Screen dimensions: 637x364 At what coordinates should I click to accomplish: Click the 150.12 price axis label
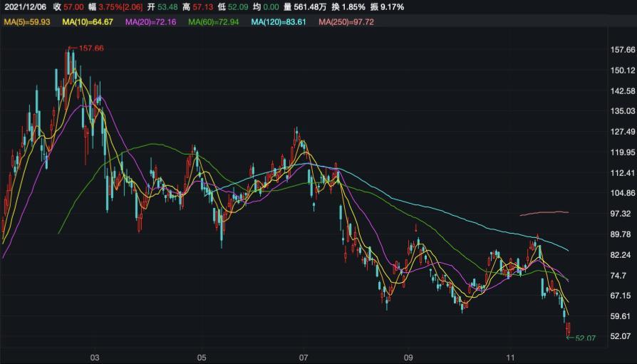point(623,71)
